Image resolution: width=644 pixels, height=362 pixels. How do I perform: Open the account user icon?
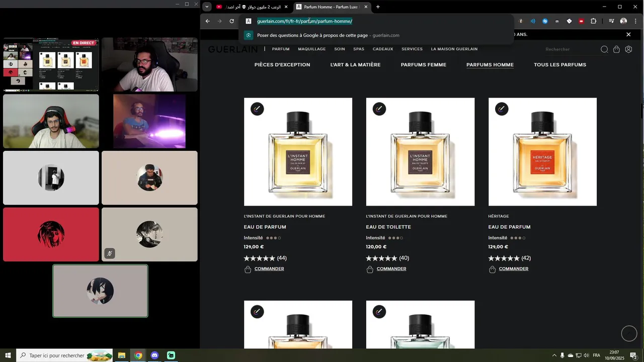pyautogui.click(x=628, y=49)
